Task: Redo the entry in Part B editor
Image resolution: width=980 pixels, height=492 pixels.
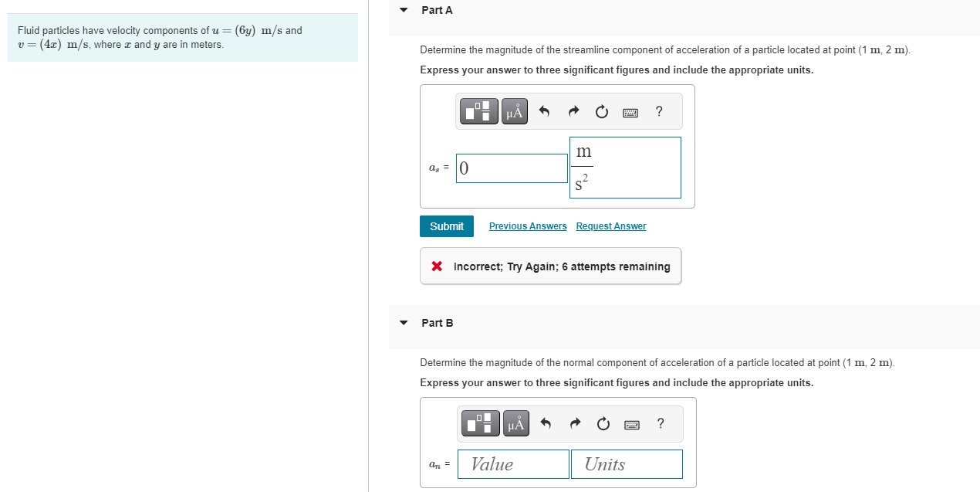Action: click(x=574, y=423)
